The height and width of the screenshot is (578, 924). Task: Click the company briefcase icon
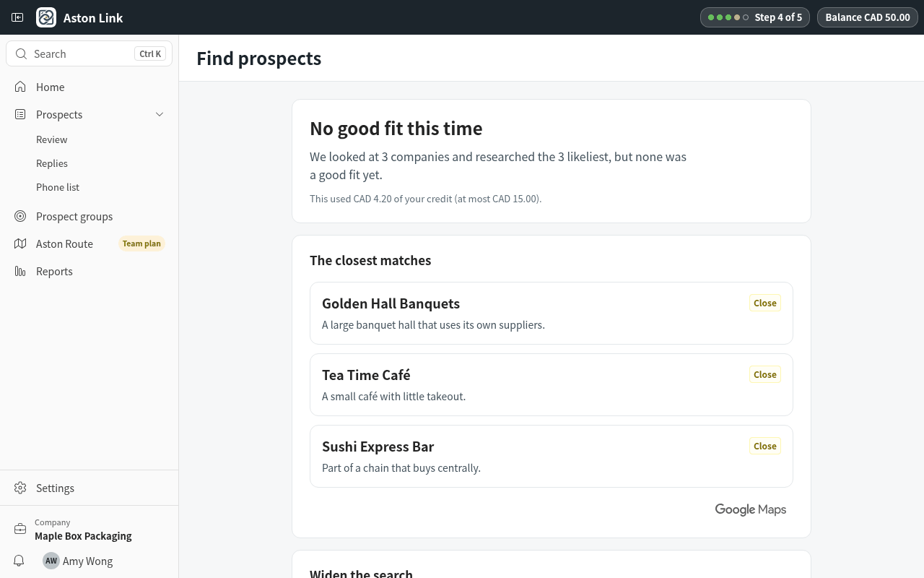(20, 529)
